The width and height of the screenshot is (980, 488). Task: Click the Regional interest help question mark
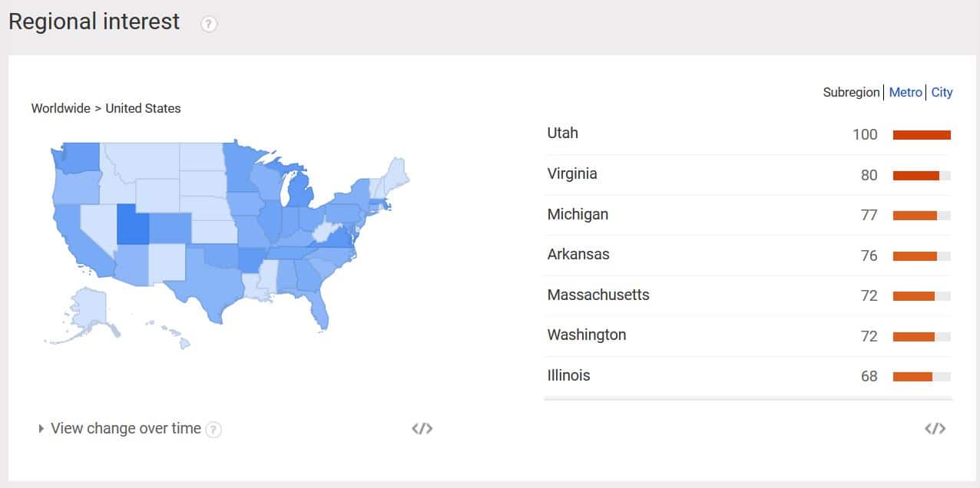[x=209, y=24]
